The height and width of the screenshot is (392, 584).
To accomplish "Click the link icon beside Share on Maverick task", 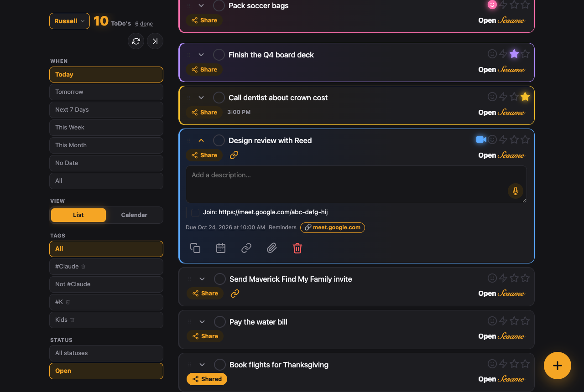I will pyautogui.click(x=235, y=294).
